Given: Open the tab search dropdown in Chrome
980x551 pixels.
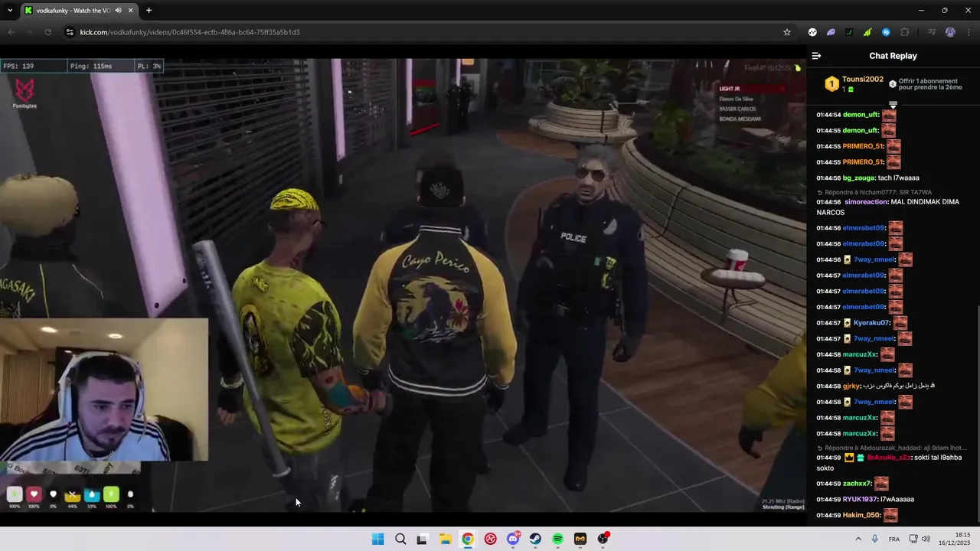Looking at the screenshot, I should 10,11.
